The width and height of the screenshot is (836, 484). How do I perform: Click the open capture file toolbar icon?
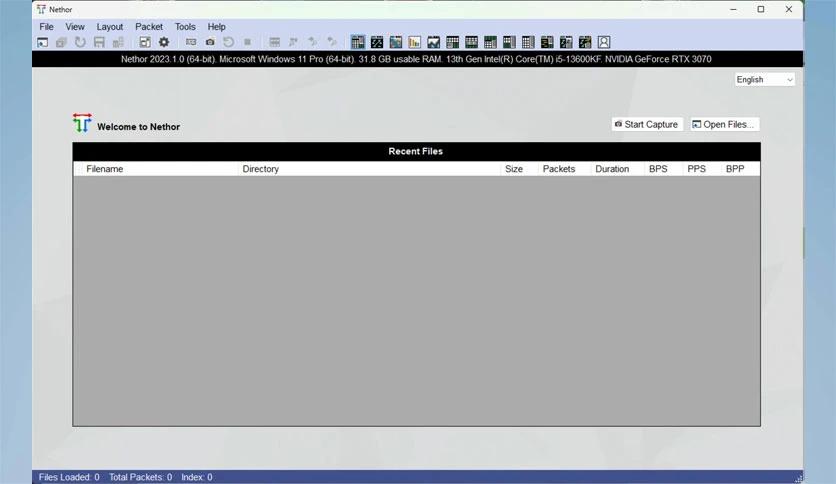point(43,42)
